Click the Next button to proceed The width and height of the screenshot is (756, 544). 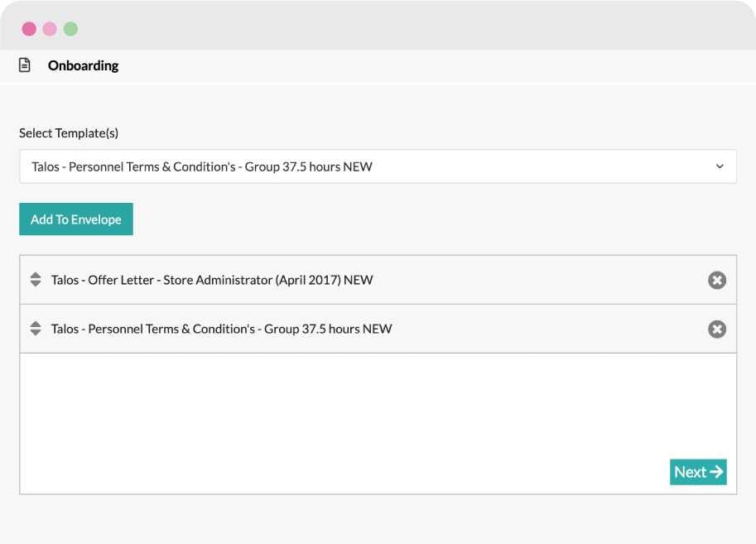pos(698,472)
